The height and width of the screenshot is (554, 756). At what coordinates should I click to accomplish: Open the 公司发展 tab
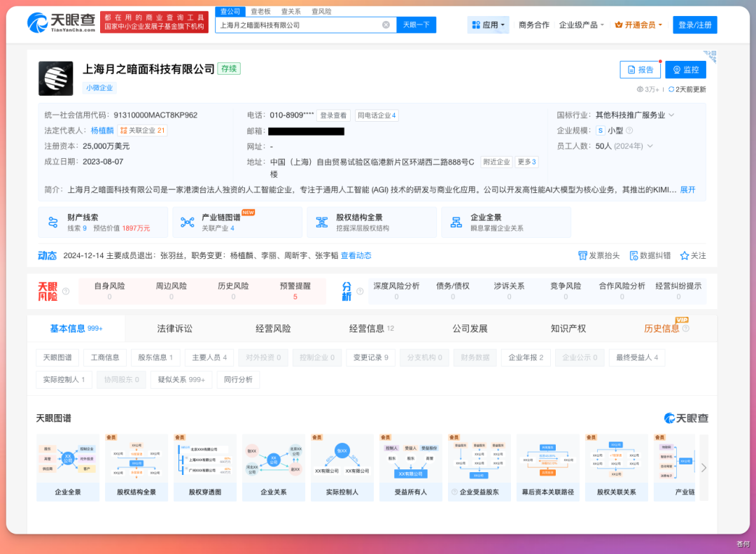click(470, 329)
